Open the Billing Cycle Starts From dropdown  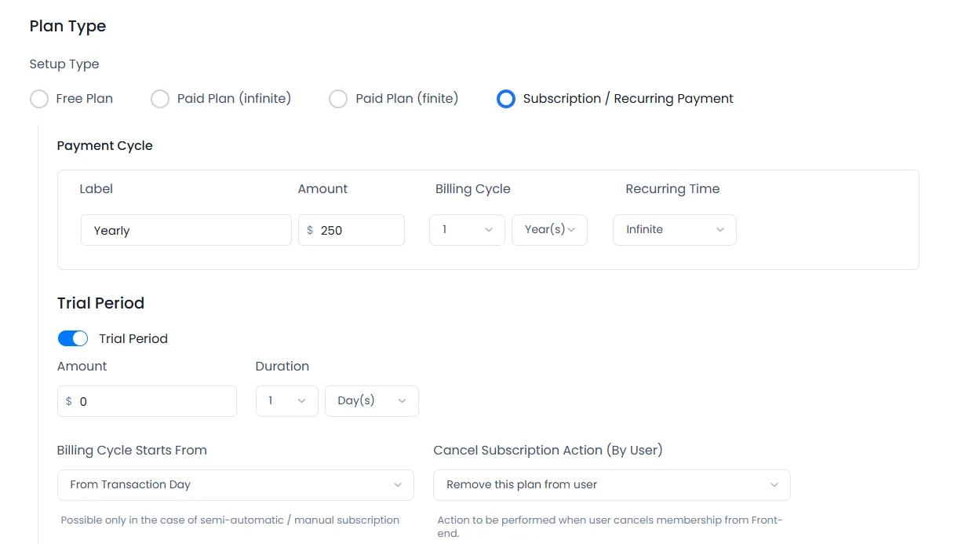(x=235, y=484)
